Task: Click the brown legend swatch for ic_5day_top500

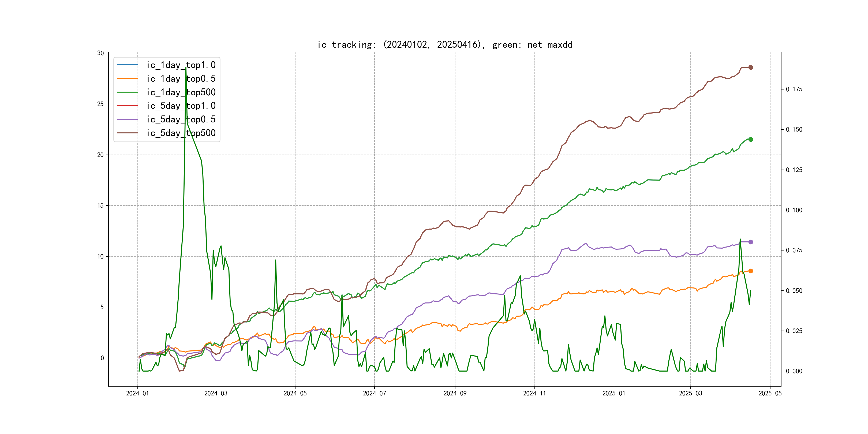Action: [127, 133]
